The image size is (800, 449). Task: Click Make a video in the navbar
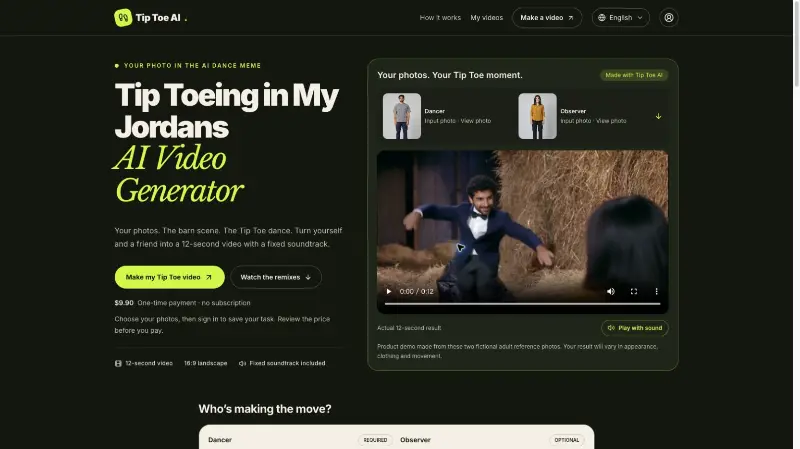(547, 17)
